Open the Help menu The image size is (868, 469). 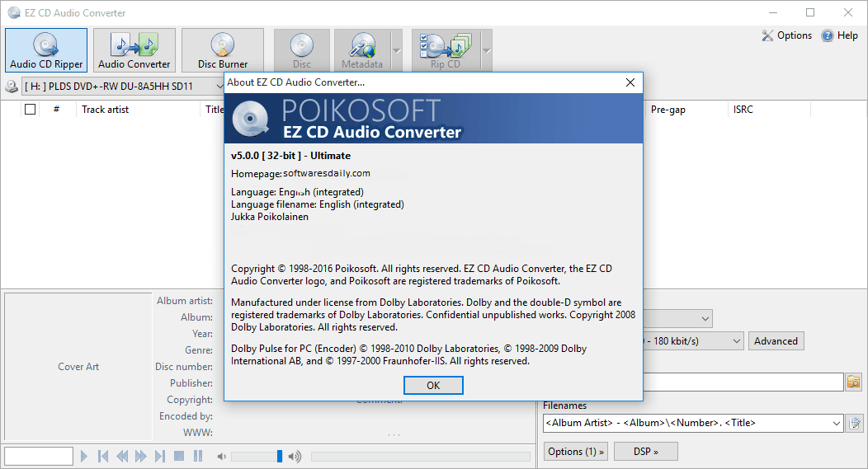(x=840, y=35)
